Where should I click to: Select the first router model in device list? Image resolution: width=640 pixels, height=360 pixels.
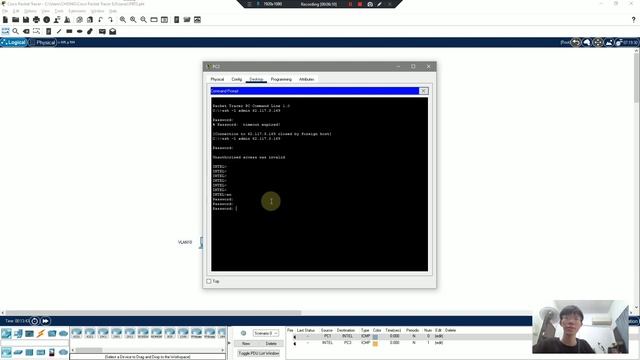(77, 333)
